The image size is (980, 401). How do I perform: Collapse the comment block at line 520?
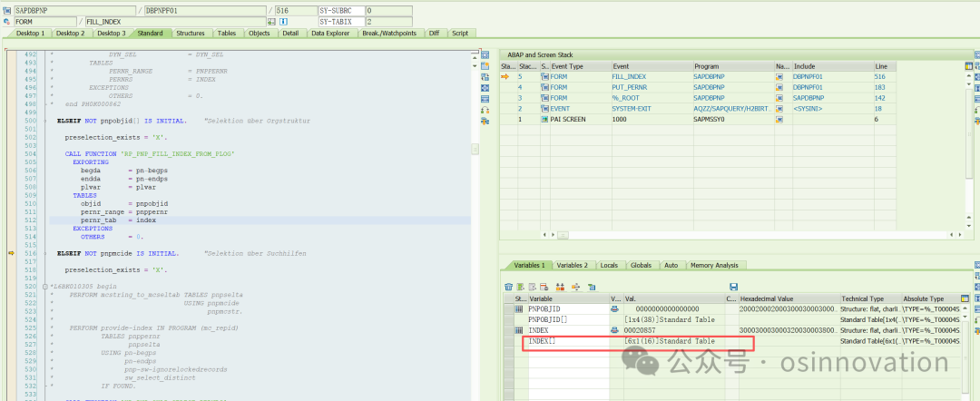click(x=44, y=287)
